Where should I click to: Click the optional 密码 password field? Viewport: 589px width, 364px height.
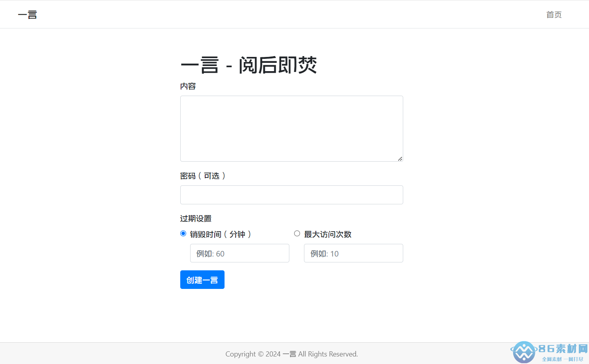pyautogui.click(x=291, y=195)
